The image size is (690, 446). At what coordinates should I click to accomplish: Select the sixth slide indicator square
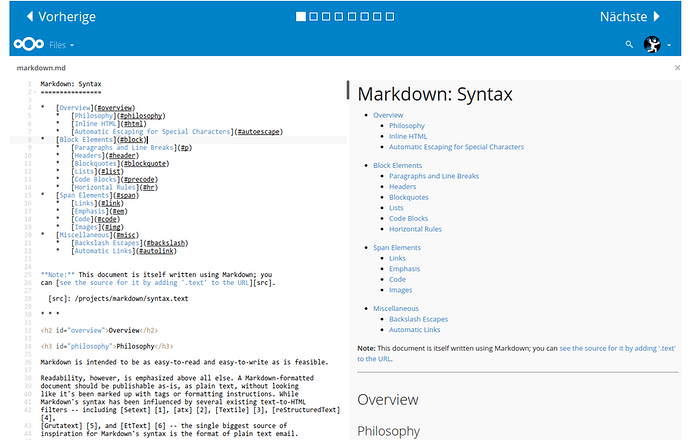click(364, 17)
